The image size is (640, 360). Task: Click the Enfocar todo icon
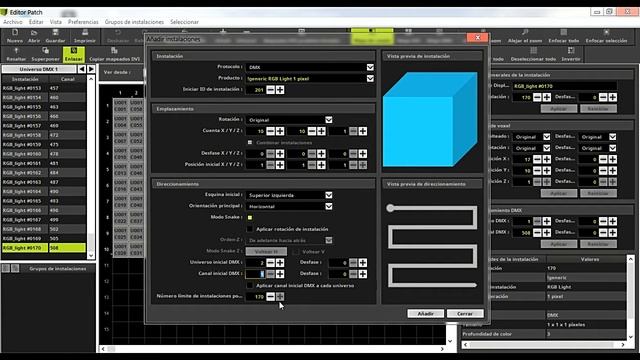click(564, 36)
